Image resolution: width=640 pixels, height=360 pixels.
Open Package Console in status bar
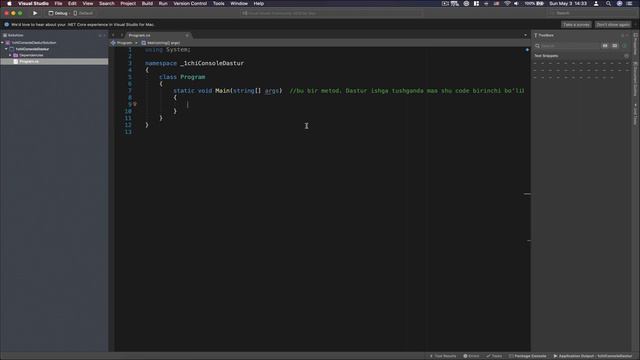point(527,356)
